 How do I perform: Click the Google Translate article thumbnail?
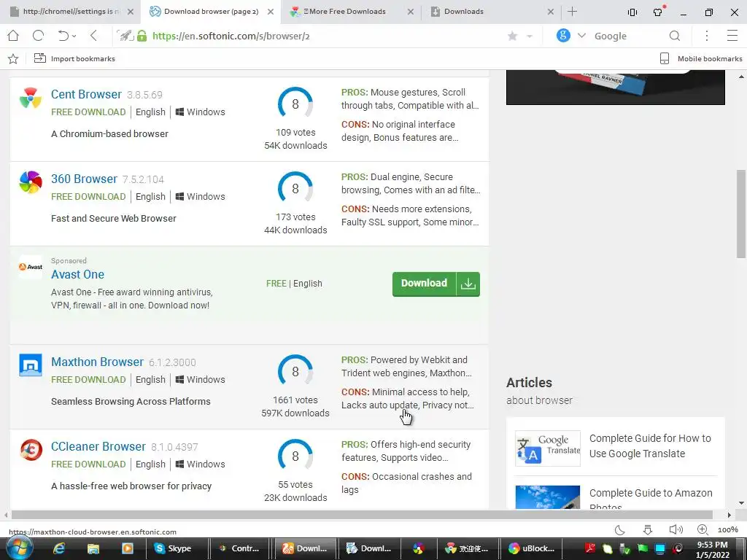(548, 448)
